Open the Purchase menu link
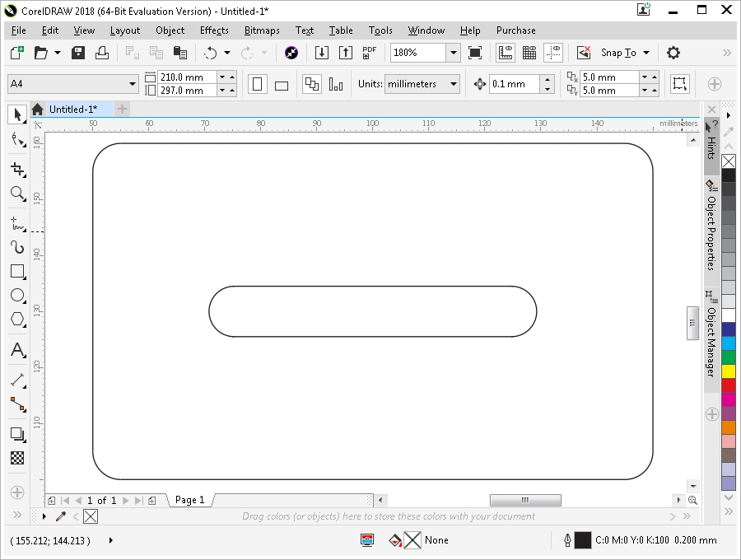Screen dimensions: 741x560 tap(515, 30)
